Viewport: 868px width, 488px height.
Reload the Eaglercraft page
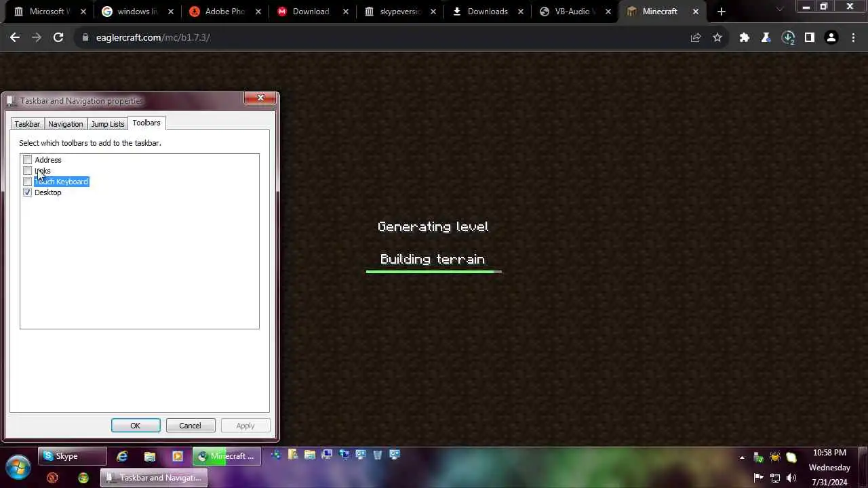(x=58, y=38)
